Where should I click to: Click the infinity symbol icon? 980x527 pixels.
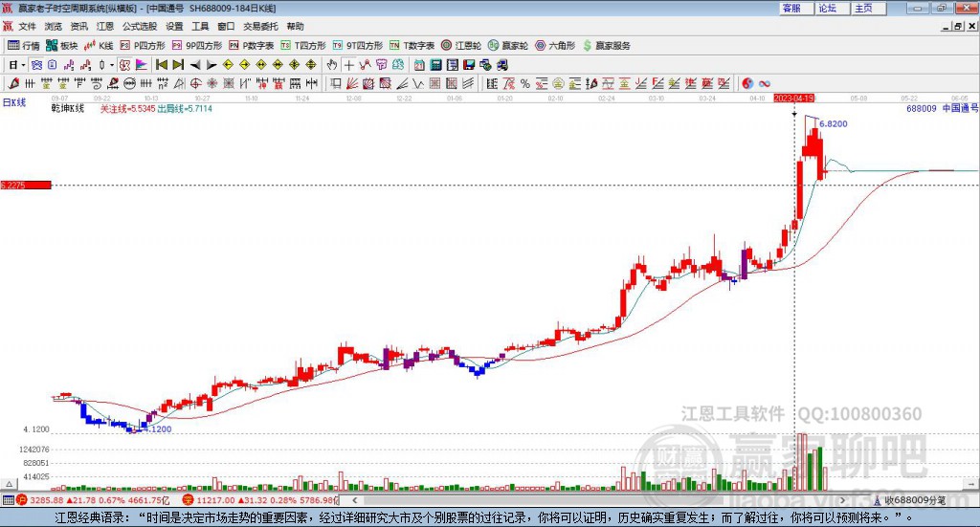(x=765, y=83)
